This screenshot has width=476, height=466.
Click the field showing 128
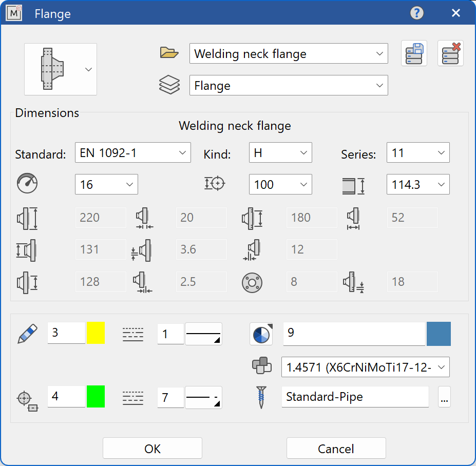coord(101,282)
